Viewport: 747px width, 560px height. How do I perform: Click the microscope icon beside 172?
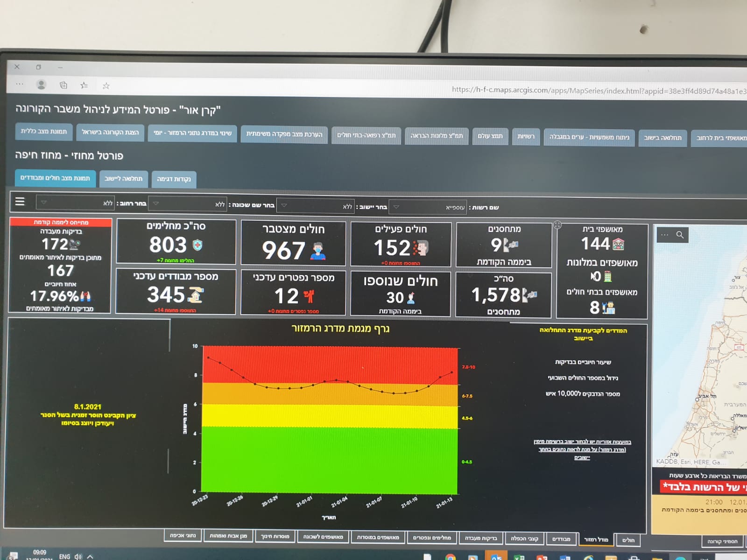pyautogui.click(x=75, y=244)
